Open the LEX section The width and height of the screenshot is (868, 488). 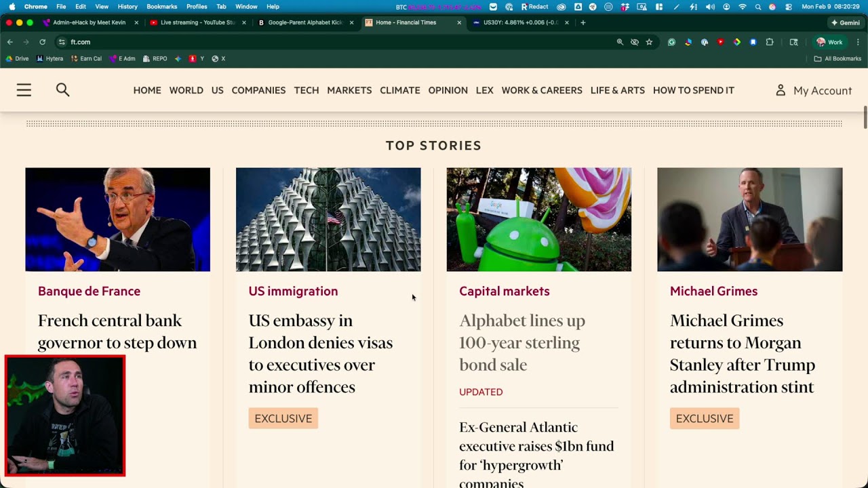485,90
